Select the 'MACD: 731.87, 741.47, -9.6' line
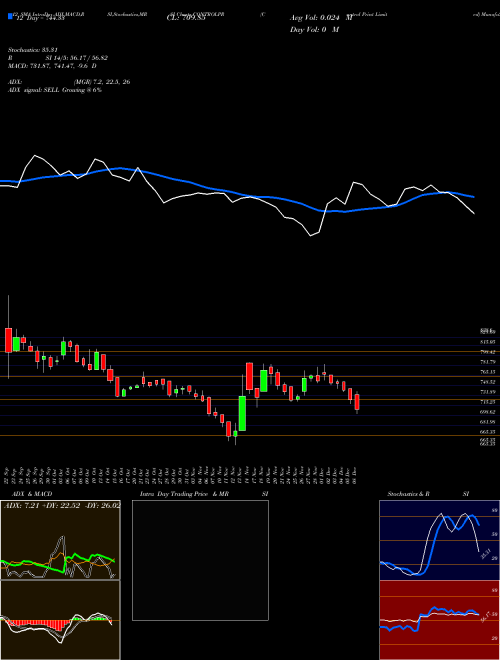Screen dimensions: 500x660 click(52, 66)
